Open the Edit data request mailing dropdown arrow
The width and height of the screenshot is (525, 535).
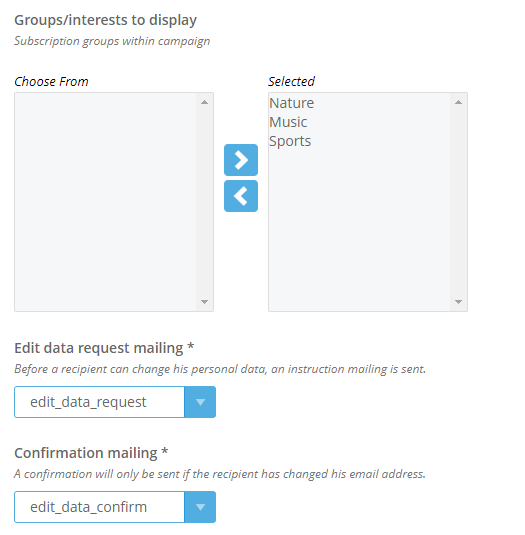click(200, 402)
